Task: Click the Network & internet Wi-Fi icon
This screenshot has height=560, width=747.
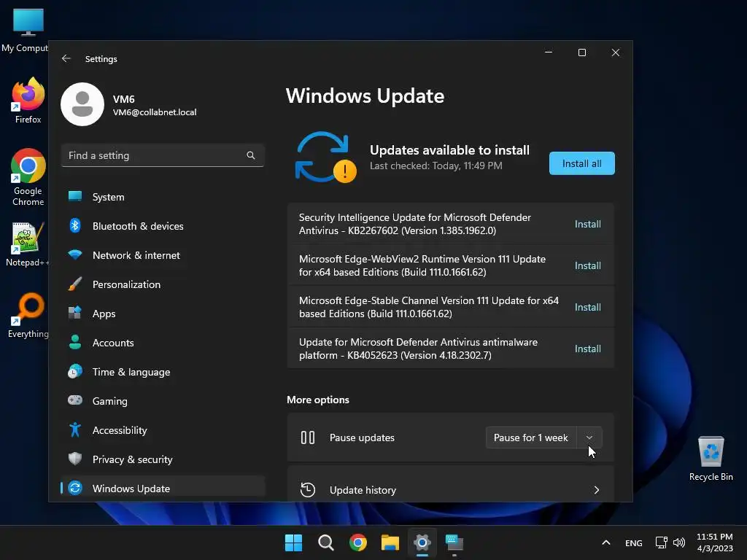Action: [x=75, y=254]
